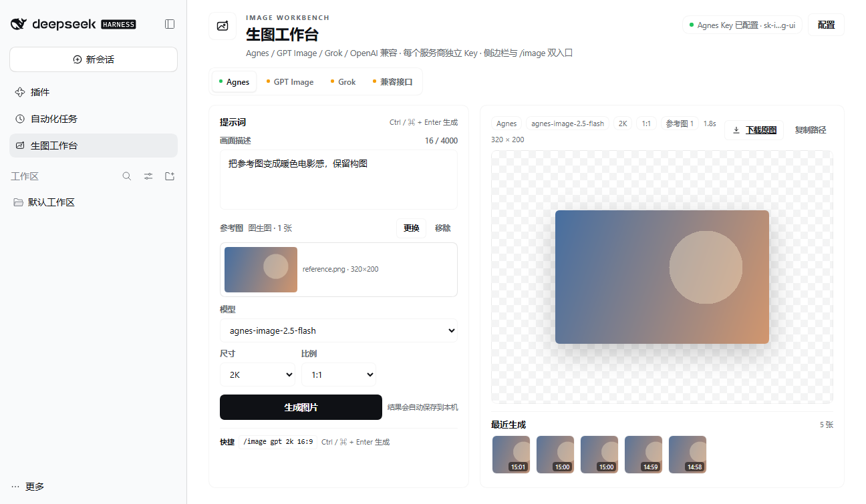
Task: Open the workspace filter settings icon
Action: [x=148, y=176]
